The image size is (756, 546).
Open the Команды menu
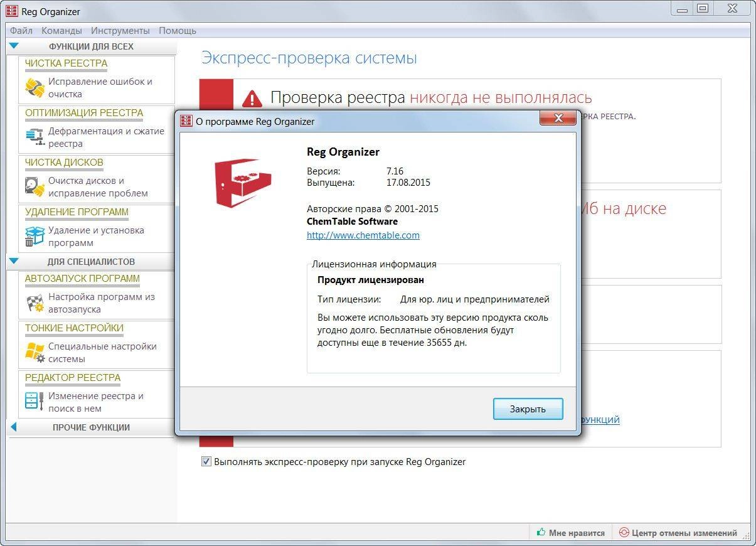coord(61,30)
